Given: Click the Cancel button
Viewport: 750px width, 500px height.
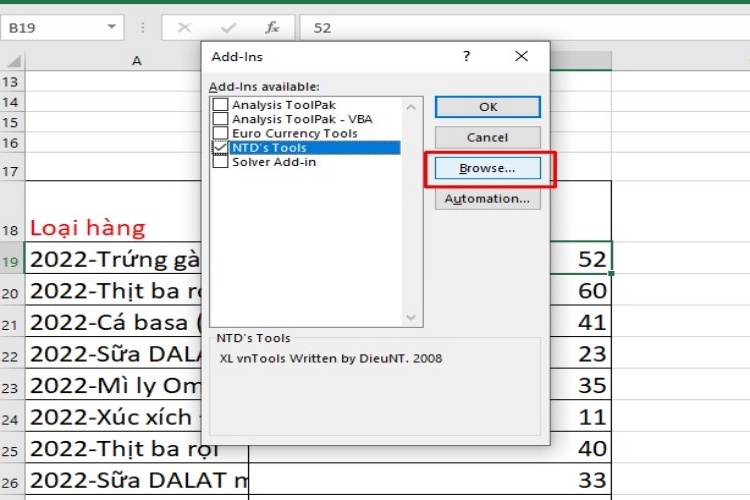Looking at the screenshot, I should click(x=488, y=137).
